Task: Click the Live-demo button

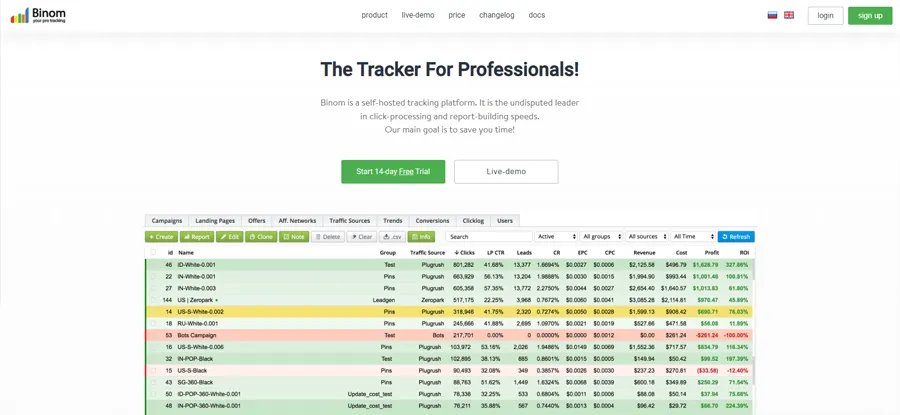Action: tap(506, 171)
